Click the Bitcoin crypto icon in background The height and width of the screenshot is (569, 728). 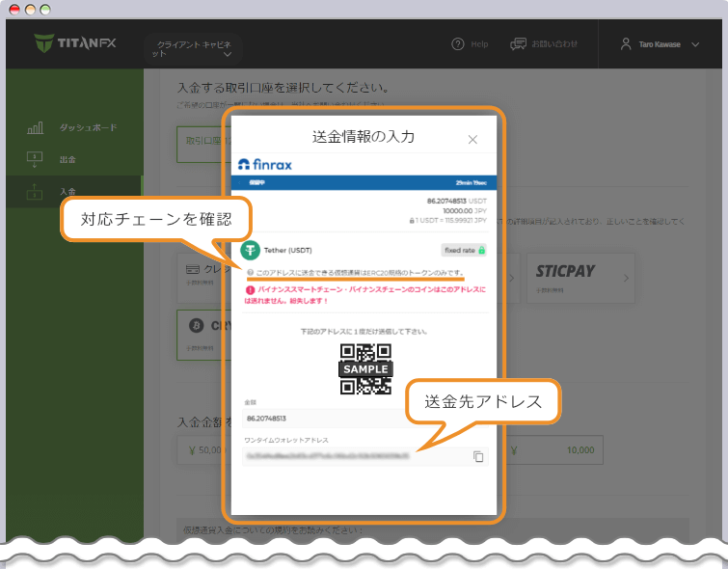(197, 326)
